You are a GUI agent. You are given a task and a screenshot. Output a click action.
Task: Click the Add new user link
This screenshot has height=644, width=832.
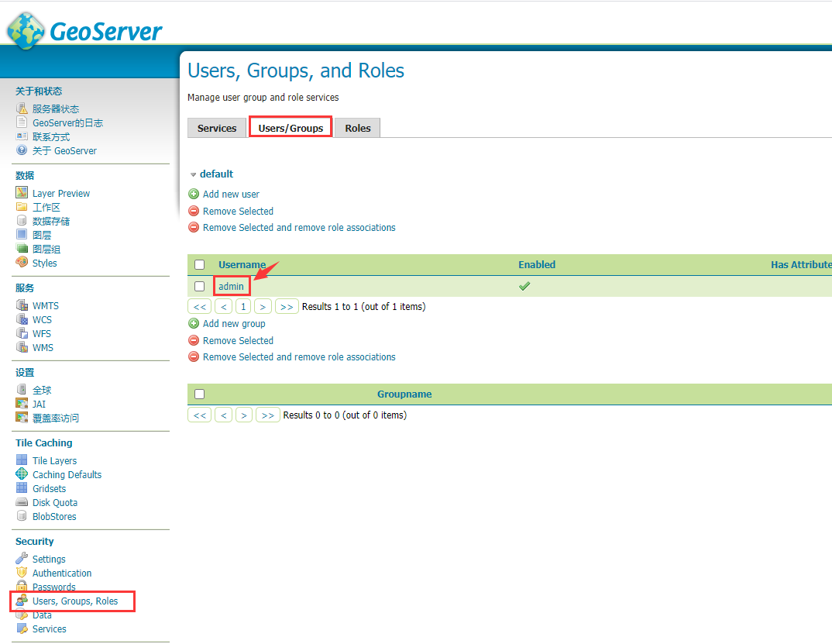tap(230, 194)
